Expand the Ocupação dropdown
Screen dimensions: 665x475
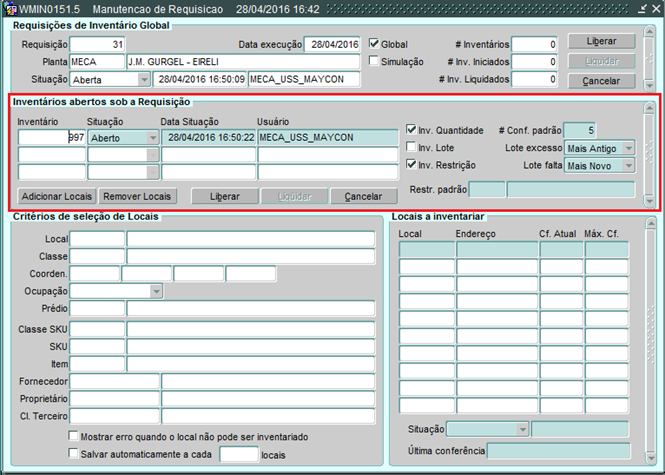pos(156,291)
